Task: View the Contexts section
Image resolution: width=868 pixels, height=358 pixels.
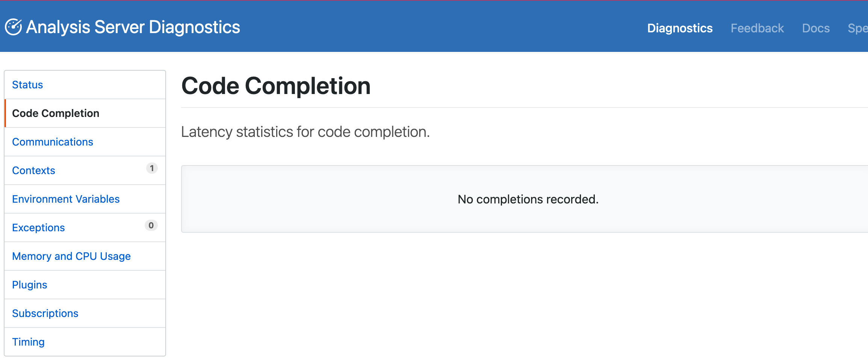Action: click(33, 170)
